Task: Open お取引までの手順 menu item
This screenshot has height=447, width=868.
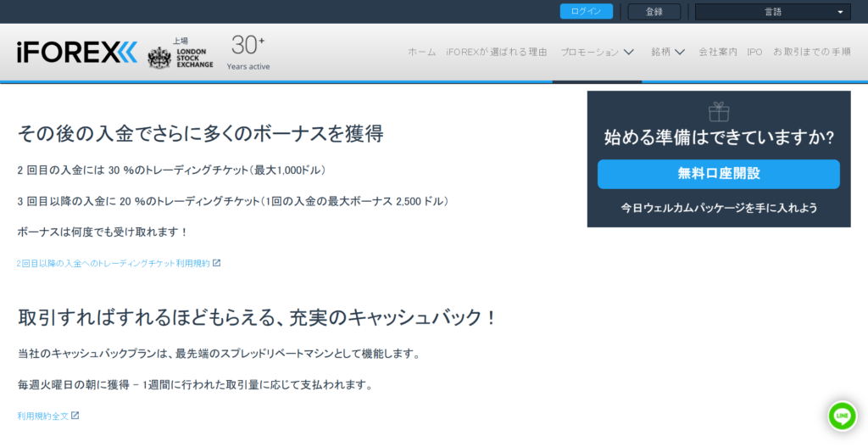Action: click(811, 52)
